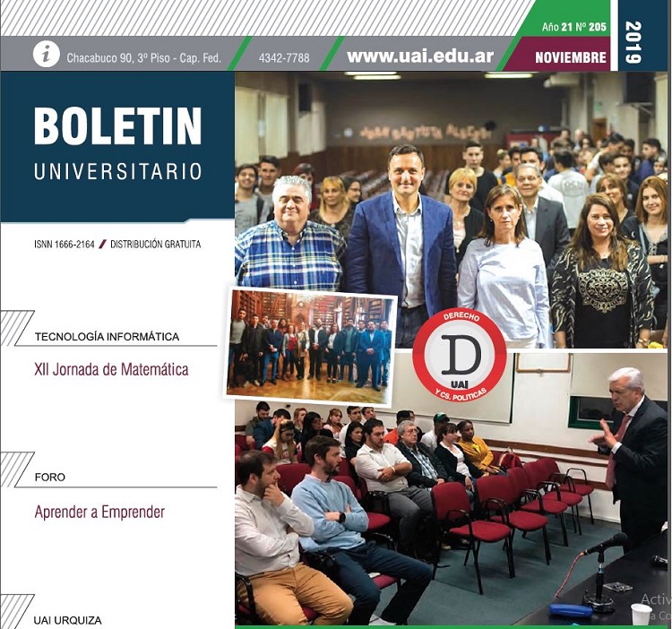
Task: Click the ISNN 1666-2164 text
Action: point(65,245)
